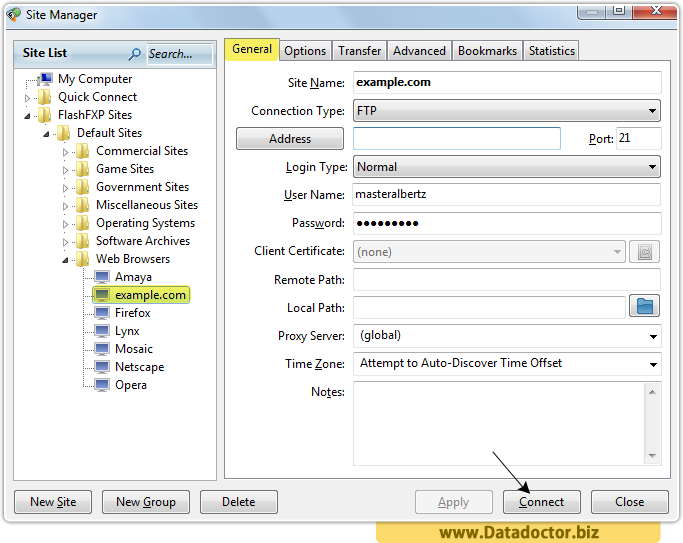Click the example.com site monitor icon
The image size is (683, 543).
tap(102, 295)
